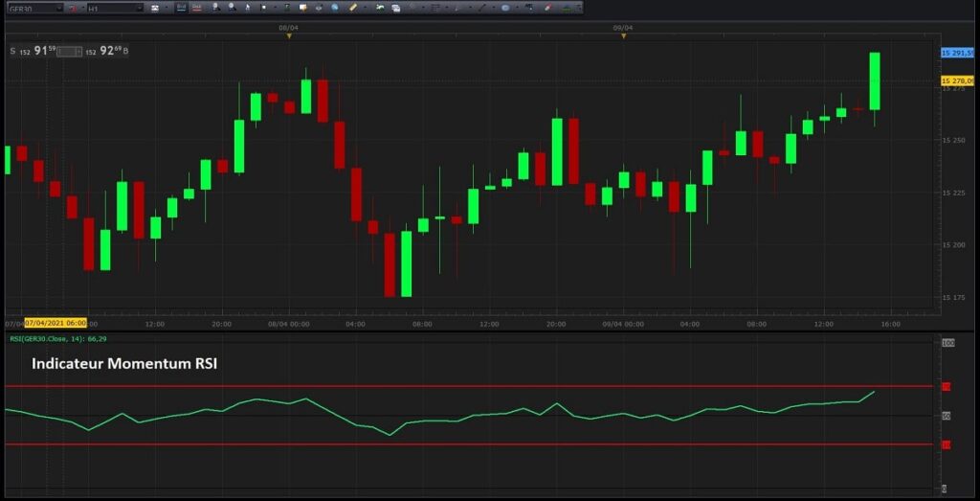This screenshot has width=980, height=501.
Task: Click the dimmed diamond shape icon
Action: (x=412, y=7)
